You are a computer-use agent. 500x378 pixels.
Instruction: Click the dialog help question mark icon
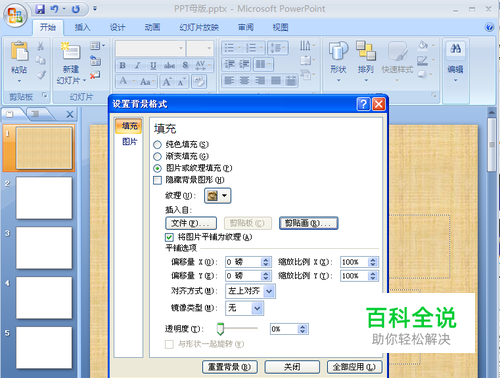pos(363,104)
